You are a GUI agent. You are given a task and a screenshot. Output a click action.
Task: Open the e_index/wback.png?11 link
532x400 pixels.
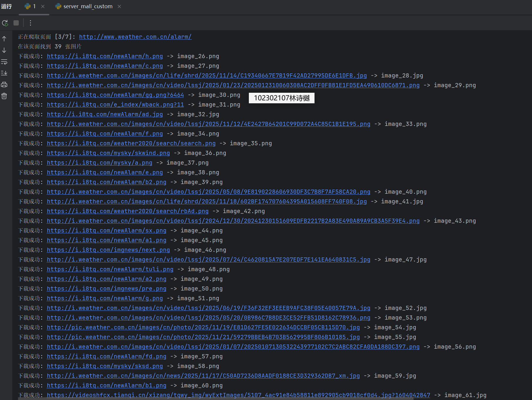[115, 104]
